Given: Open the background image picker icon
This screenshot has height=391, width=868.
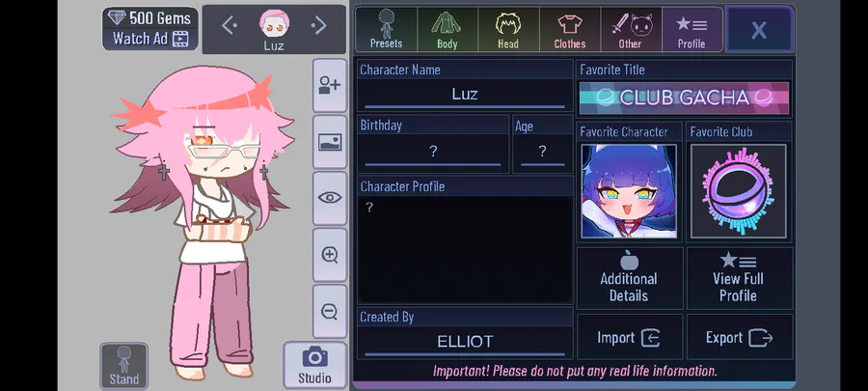Looking at the screenshot, I should click(330, 142).
